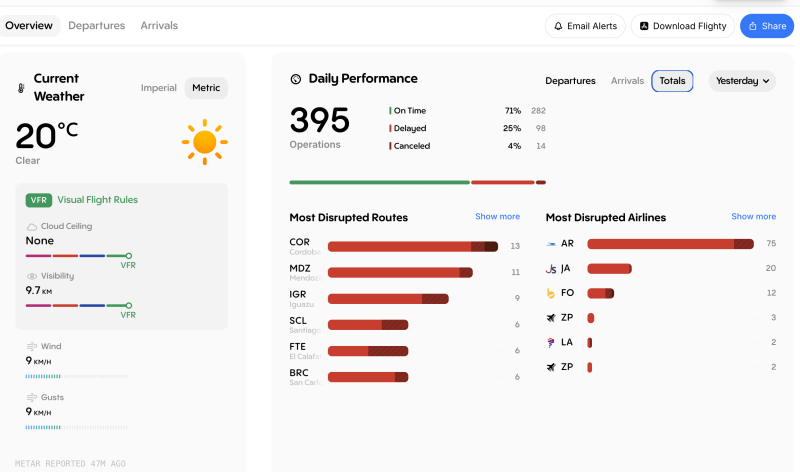This screenshot has height=472, width=800.
Task: Click the AR airline logo icon
Action: [551, 244]
